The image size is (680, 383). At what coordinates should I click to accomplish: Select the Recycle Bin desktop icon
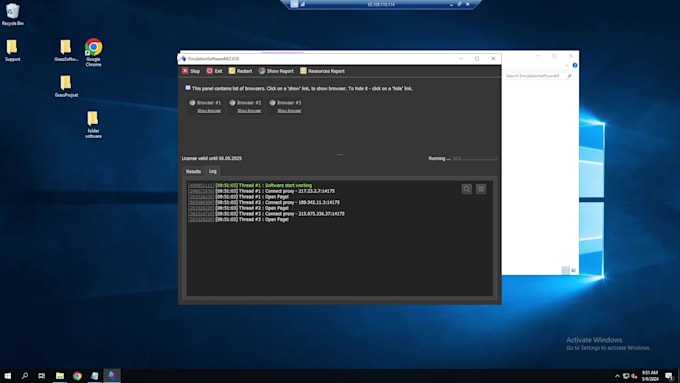coord(13,14)
